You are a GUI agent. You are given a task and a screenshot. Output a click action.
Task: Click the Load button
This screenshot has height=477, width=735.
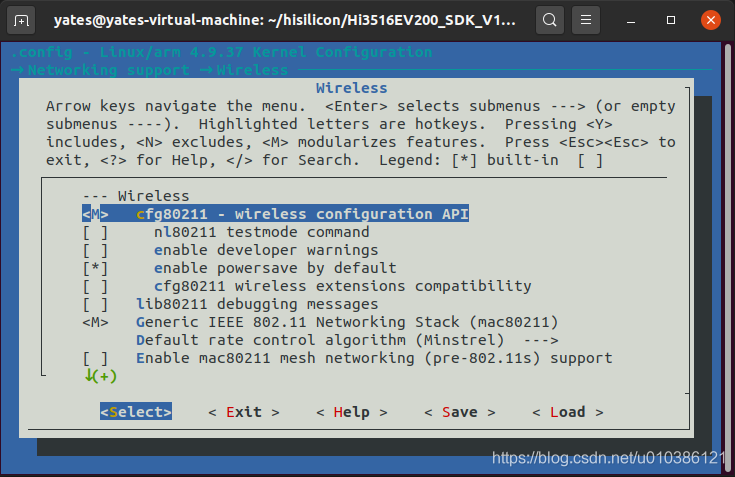[x=568, y=412]
